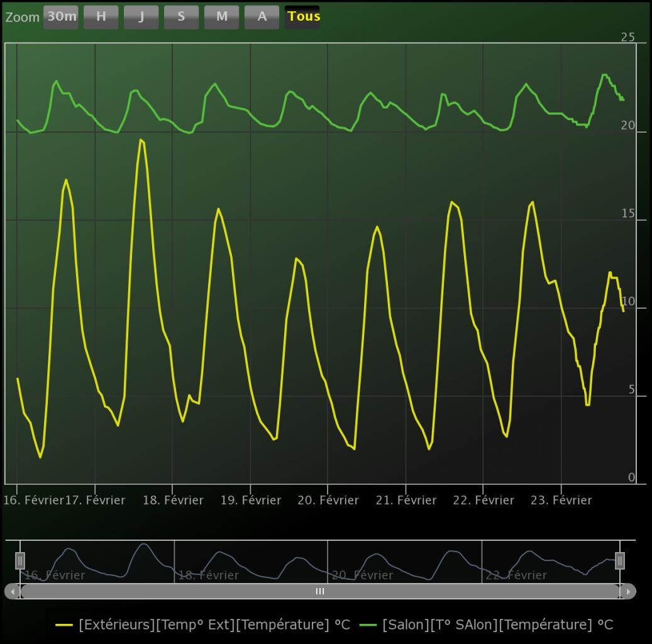
Task: Click the right navigator range handle
Action: click(619, 560)
